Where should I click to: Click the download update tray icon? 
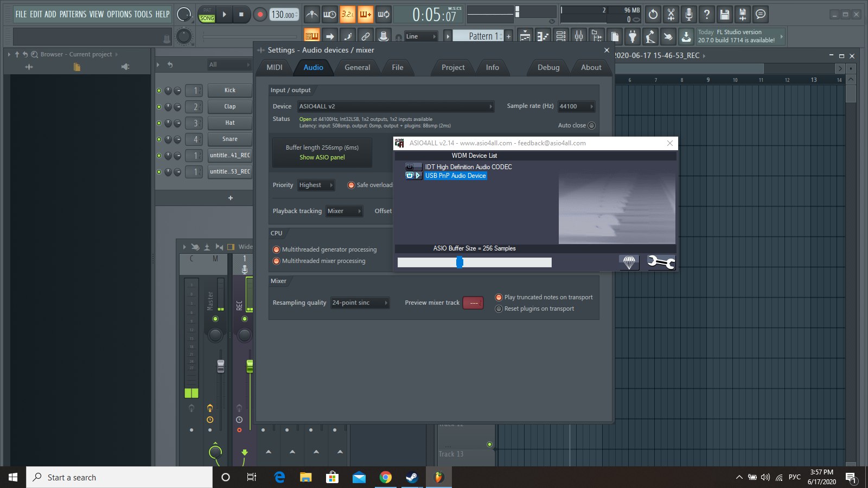(686, 36)
